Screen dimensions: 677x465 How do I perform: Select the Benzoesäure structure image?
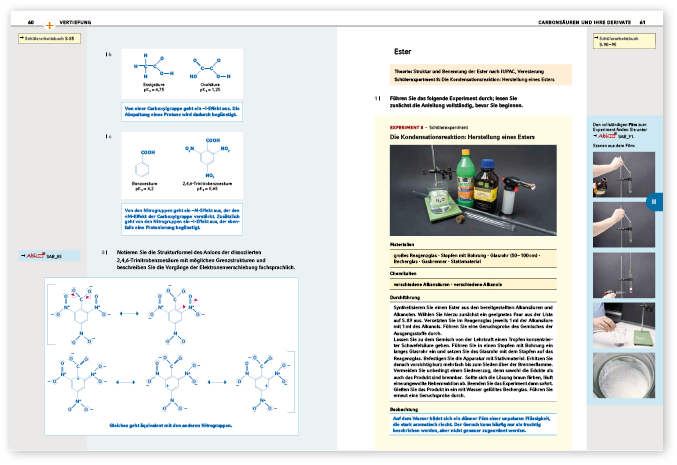148,162
